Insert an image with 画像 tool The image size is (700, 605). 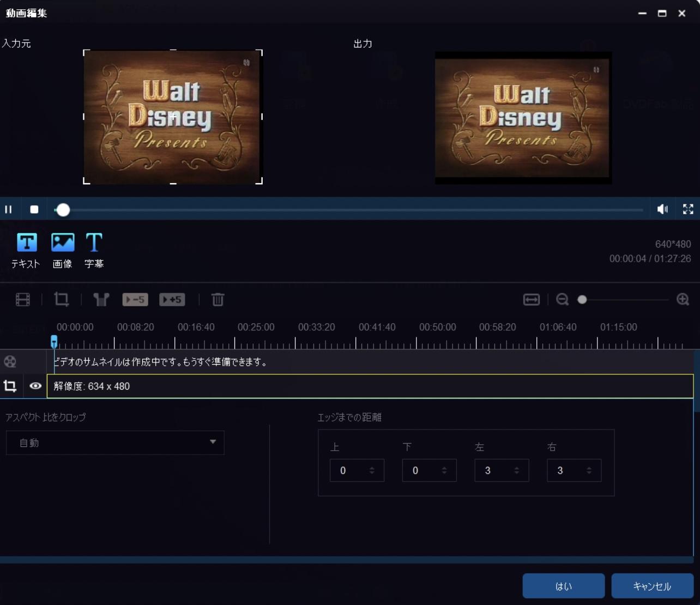[x=63, y=251]
